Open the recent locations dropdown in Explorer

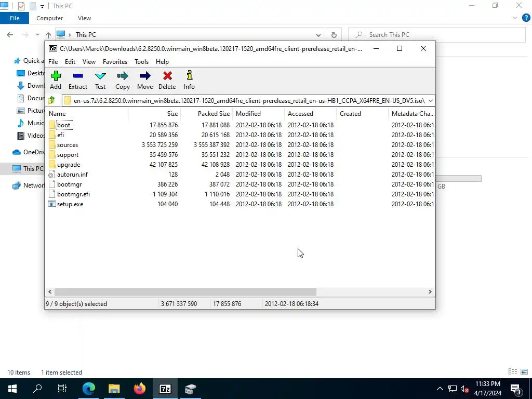point(37,35)
